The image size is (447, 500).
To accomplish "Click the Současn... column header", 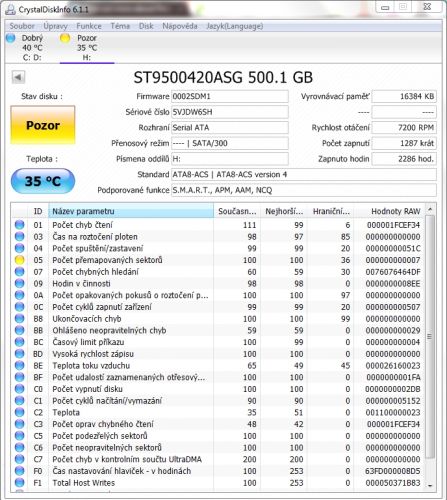I will (x=237, y=211).
